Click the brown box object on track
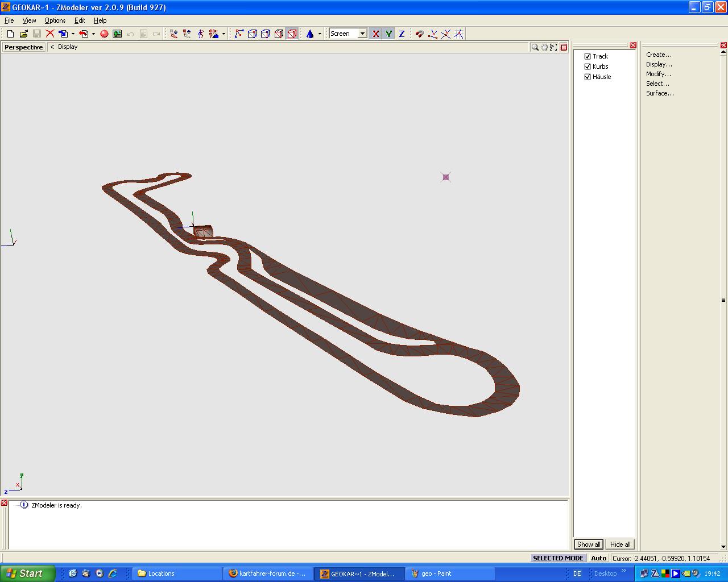This screenshot has height=582, width=728. tap(203, 232)
